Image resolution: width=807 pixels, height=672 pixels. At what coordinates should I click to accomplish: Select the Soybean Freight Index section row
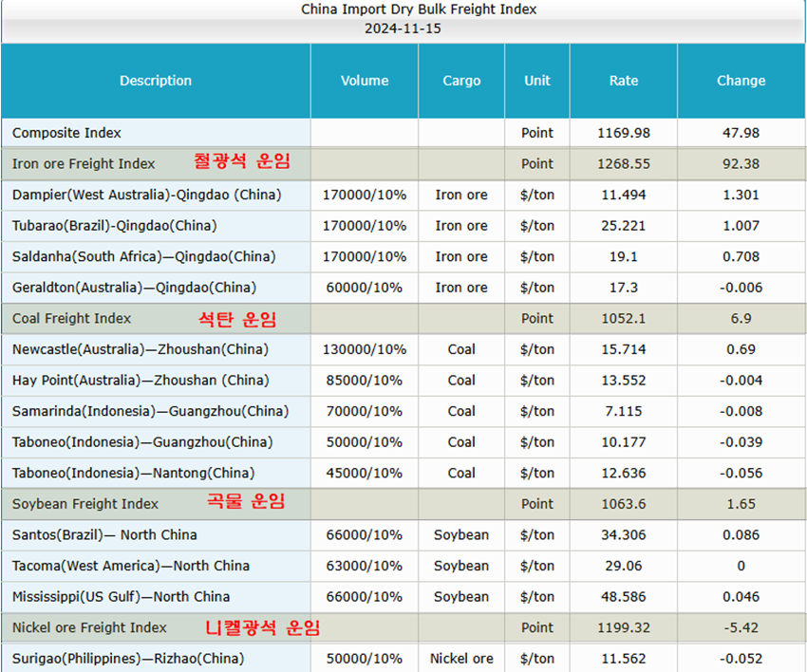coord(85,504)
